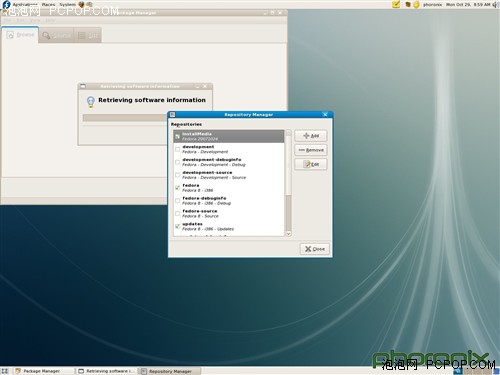Click the volume icon in system tray
The image size is (500, 375).
pos(495,5)
